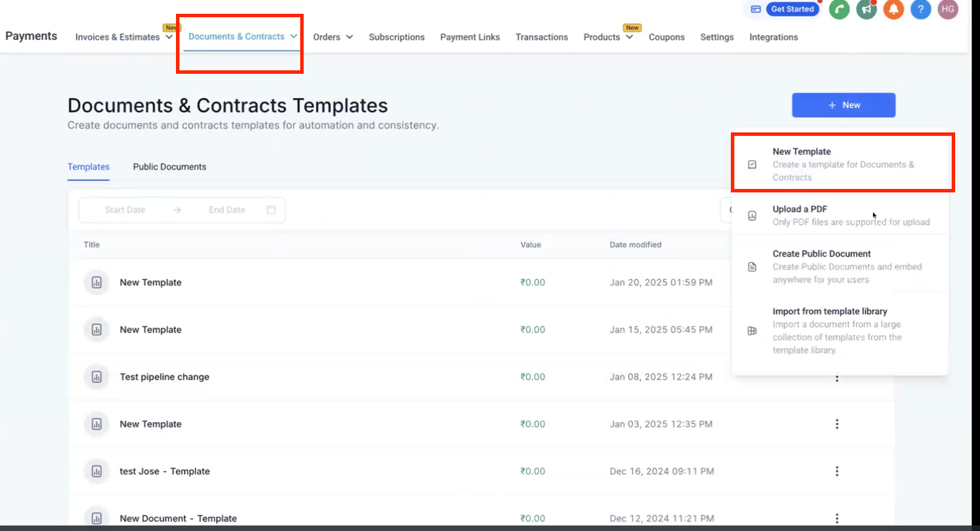Image resolution: width=980 pixels, height=531 pixels.
Task: Click the calendar icon in date range
Action: pyautogui.click(x=271, y=210)
